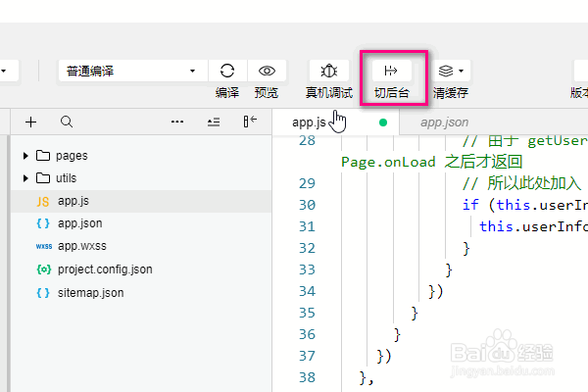Image resolution: width=588 pixels, height=392 pixels.
Task: Open the more options ellipsis
Action: [x=177, y=122]
